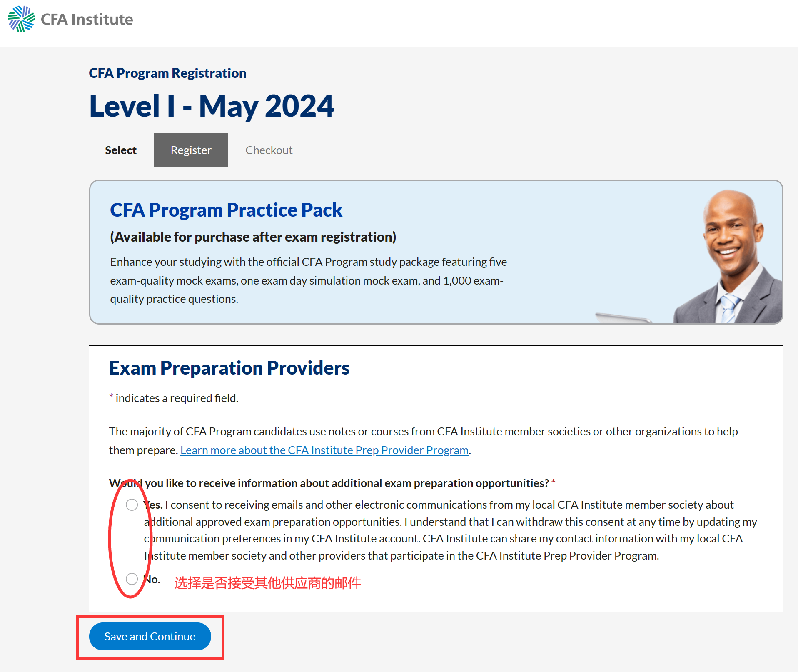Screen dimensions: 798x672
Task: Click the CFA Program Practice Pack heading
Action: tap(226, 210)
